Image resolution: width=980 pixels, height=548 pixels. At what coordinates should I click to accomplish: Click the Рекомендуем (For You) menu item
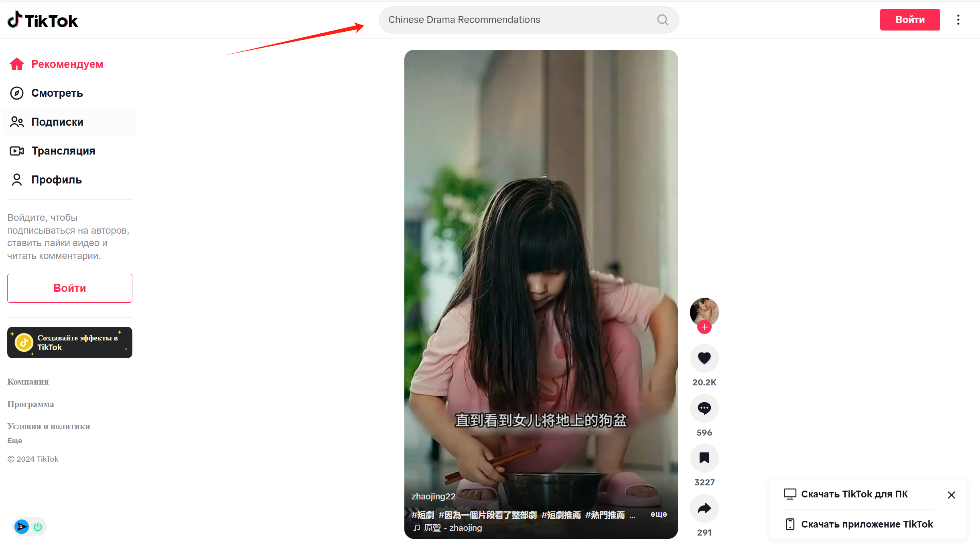(x=67, y=64)
